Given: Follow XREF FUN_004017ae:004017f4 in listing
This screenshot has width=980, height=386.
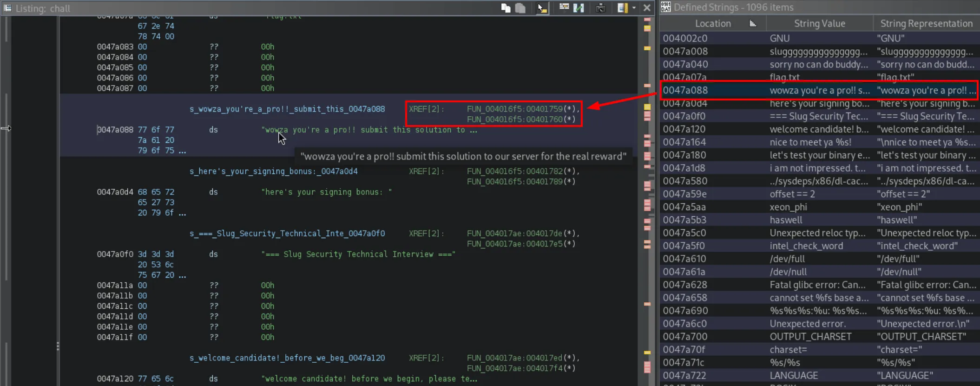Looking at the screenshot, I should click(514, 368).
